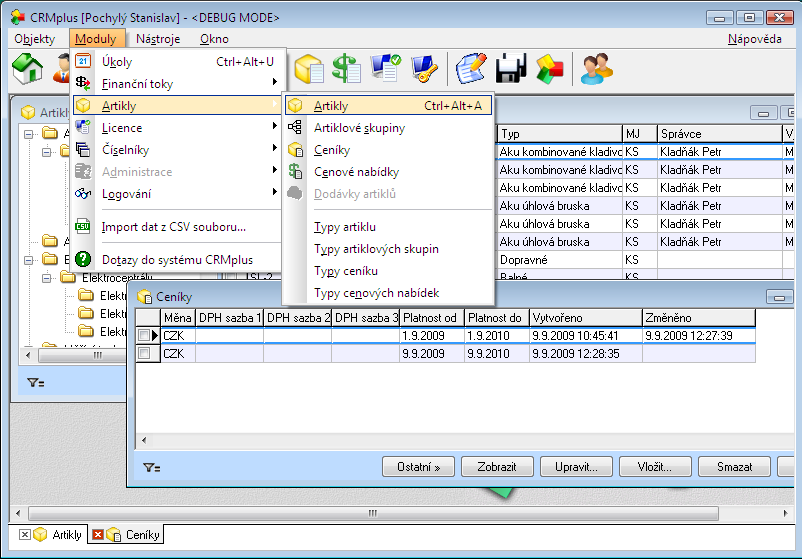802x559 pixels.
Task: Click the monitor with green checkmark toolbar icon
Action: pos(385,69)
